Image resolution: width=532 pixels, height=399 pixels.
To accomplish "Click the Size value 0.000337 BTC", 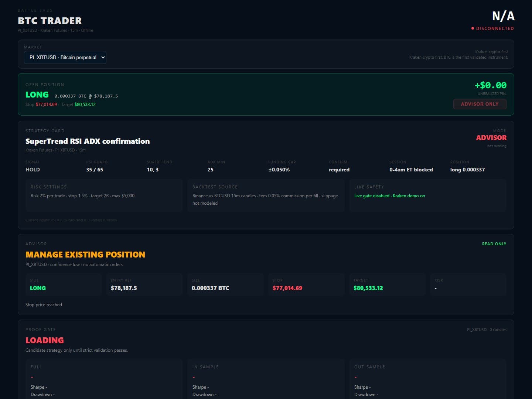I will 211,288.
